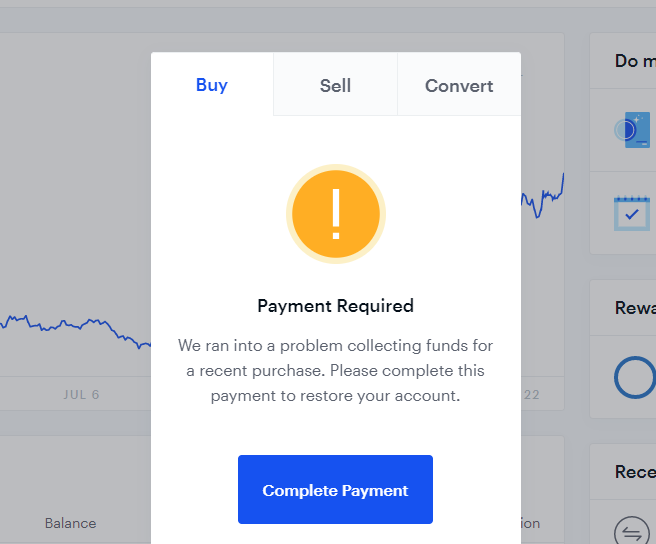656x544 pixels.
Task: Select the Payment Required heading text
Action: 335,306
